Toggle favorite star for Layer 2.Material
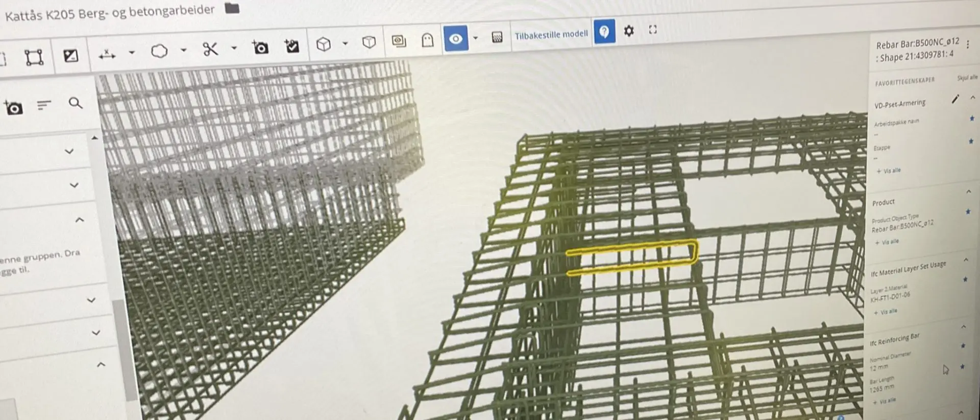The image size is (980, 420). pos(965,279)
